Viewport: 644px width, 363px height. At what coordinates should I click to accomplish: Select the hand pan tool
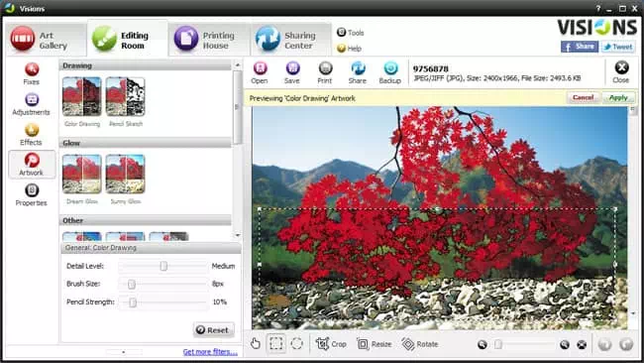[x=256, y=343]
